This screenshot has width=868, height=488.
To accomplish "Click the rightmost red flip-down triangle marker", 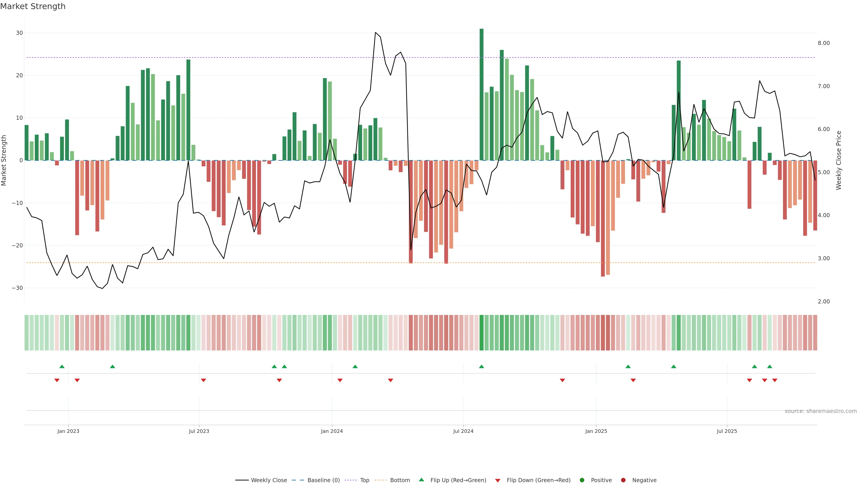I will click(x=775, y=380).
